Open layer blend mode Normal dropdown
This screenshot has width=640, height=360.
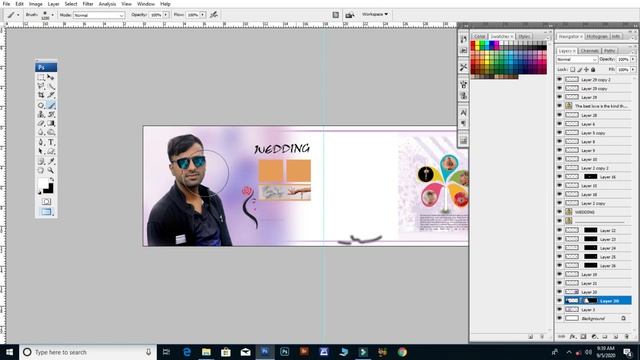pos(577,60)
